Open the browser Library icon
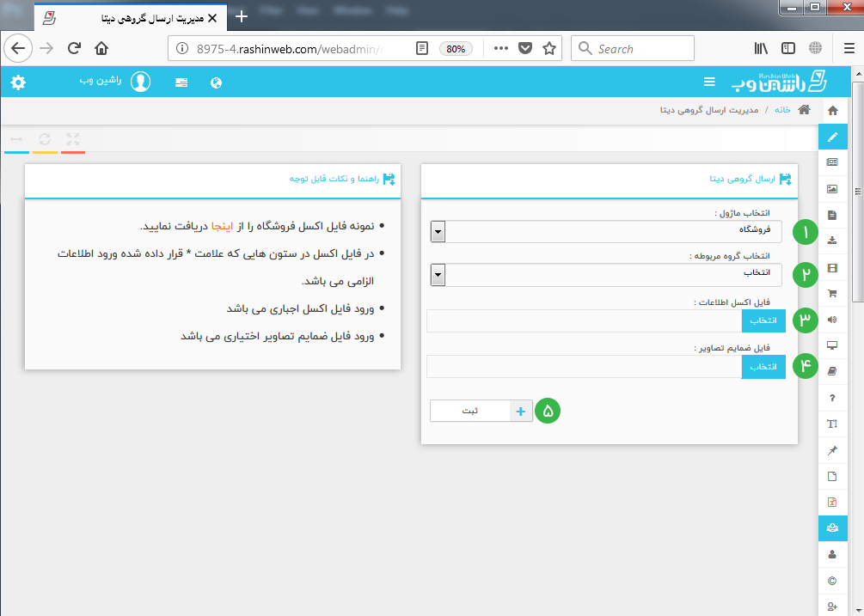Image resolution: width=864 pixels, height=616 pixels. (761, 48)
